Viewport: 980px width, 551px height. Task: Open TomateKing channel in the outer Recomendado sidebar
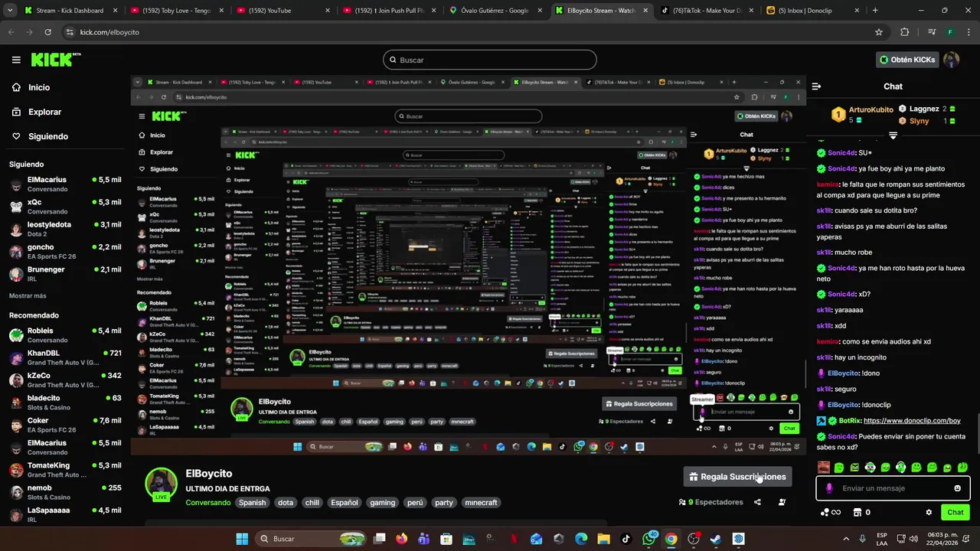coord(65,469)
